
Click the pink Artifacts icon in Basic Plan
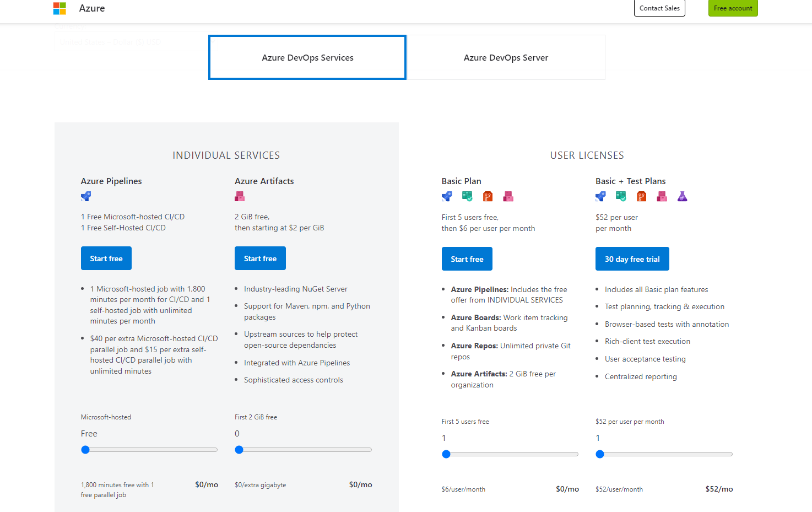tap(508, 196)
